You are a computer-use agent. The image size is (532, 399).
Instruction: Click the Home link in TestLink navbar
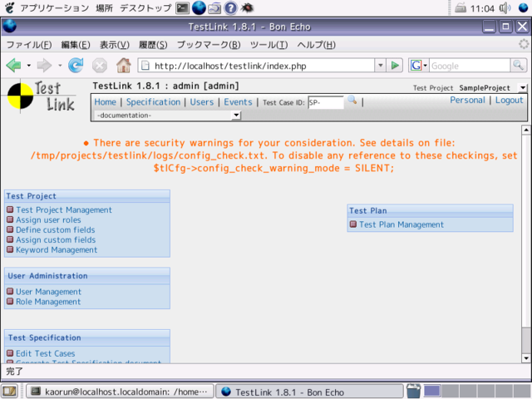pos(106,102)
